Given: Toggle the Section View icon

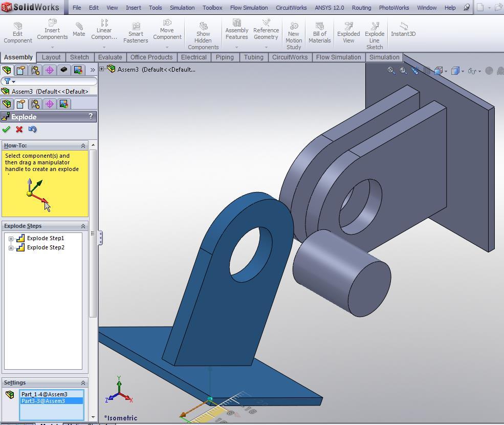Looking at the screenshot, I should (427, 71).
